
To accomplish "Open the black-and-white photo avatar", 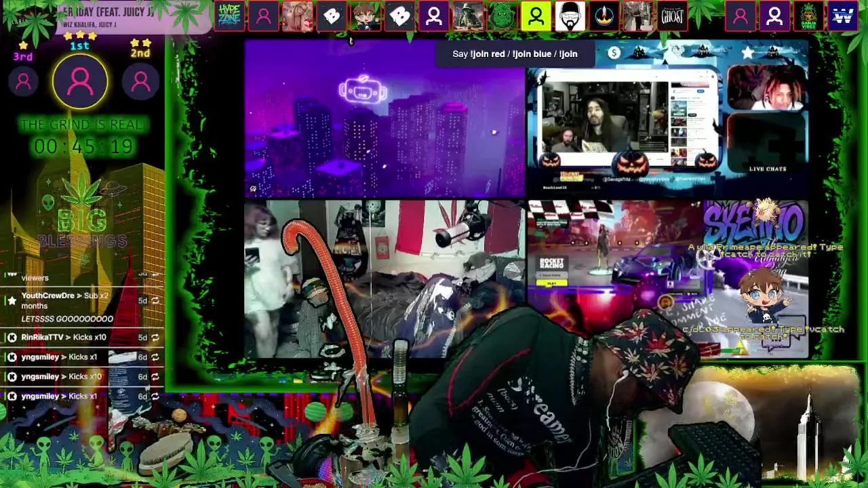I will coord(638,16).
